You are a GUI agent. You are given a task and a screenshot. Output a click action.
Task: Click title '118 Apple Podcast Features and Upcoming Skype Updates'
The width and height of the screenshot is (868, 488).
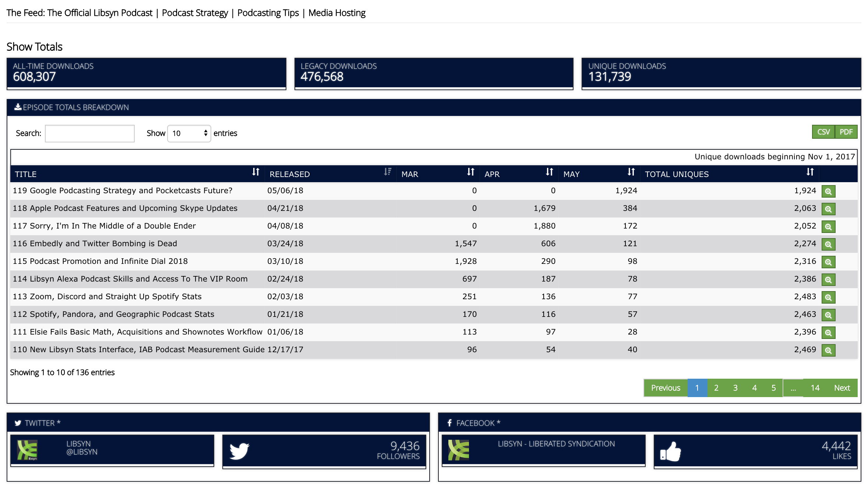pyautogui.click(x=125, y=208)
